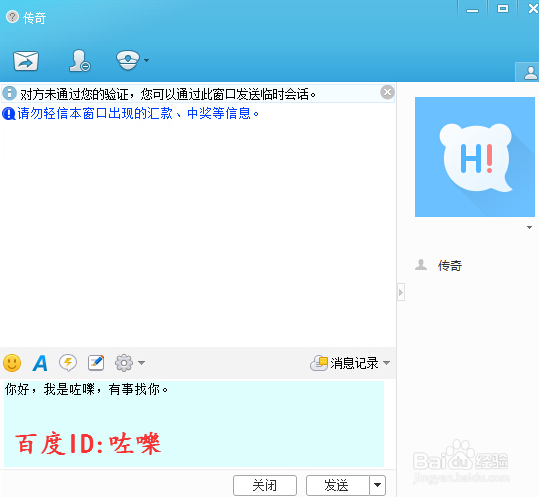Viewport: 539px width, 497px height.
Task: Click the block contact person icon
Action: [80, 61]
